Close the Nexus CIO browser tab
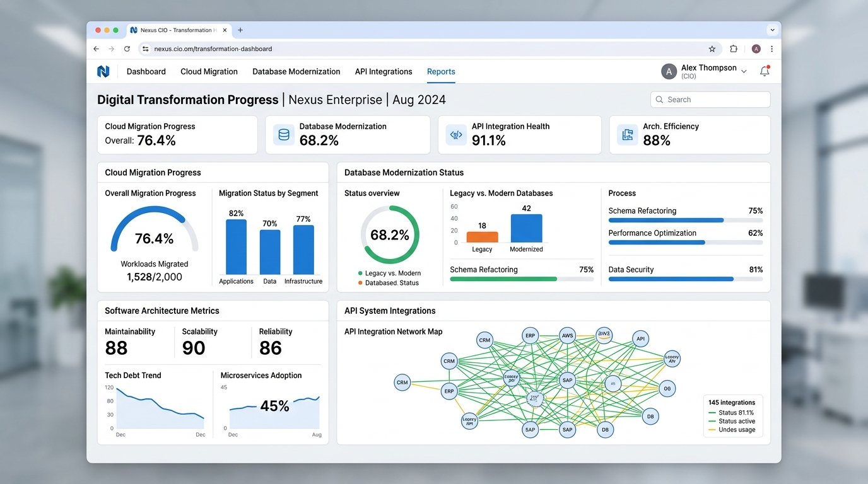 click(224, 30)
